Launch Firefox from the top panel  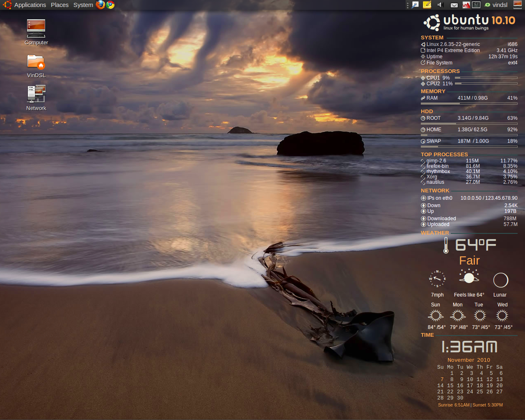click(x=100, y=5)
